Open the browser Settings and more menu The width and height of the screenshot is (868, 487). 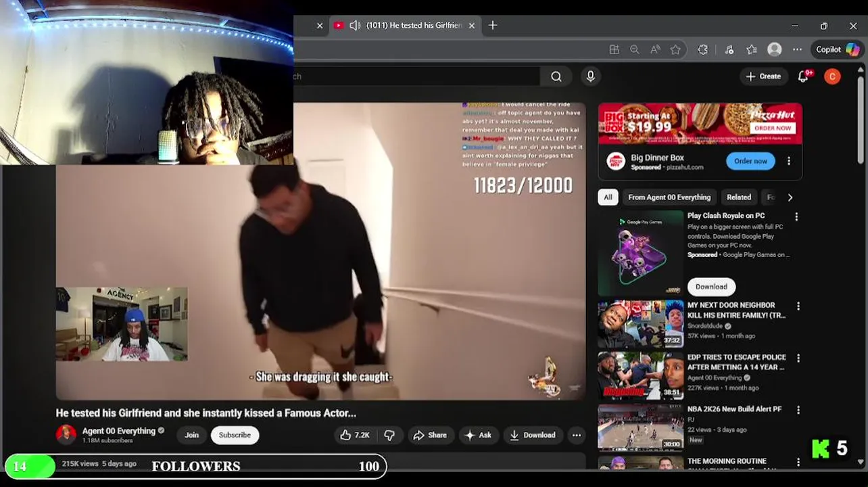coord(797,49)
